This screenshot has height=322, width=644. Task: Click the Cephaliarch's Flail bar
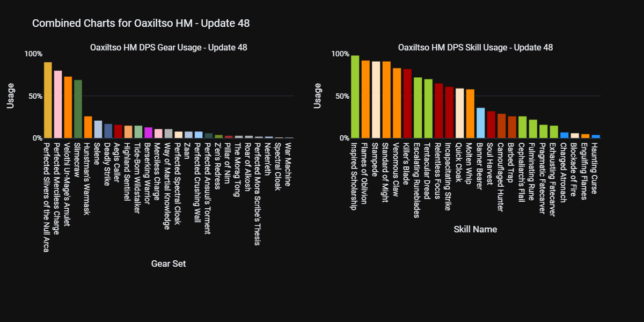pyautogui.click(x=523, y=127)
